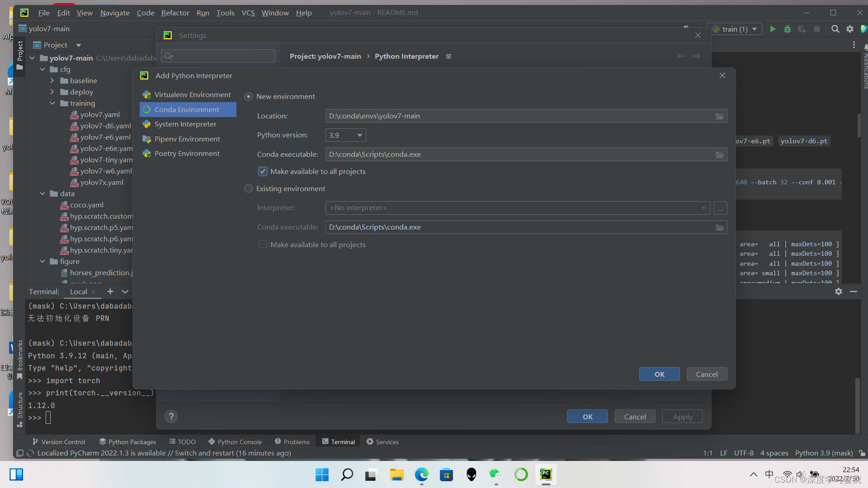Select the Existing environment radio button
This screenshot has width=868, height=488.
pyautogui.click(x=249, y=188)
